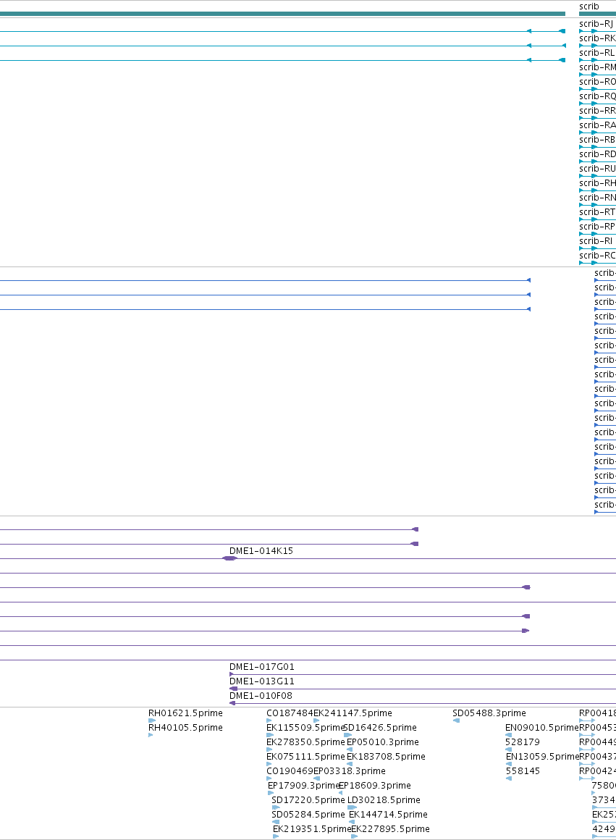Click the EP18609.3prime EST
This screenshot has width=616, height=840.
[375, 786]
